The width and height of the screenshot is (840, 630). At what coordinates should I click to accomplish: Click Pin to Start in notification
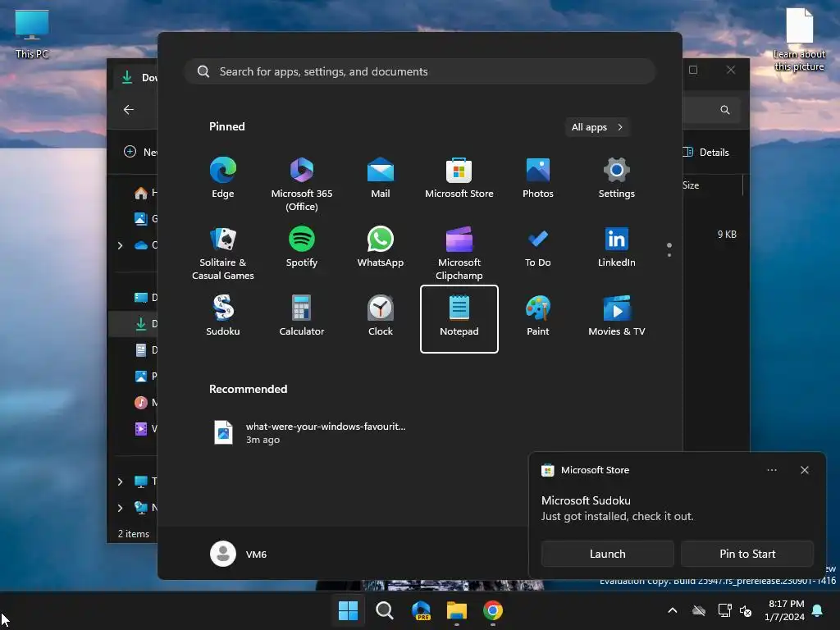point(747,554)
